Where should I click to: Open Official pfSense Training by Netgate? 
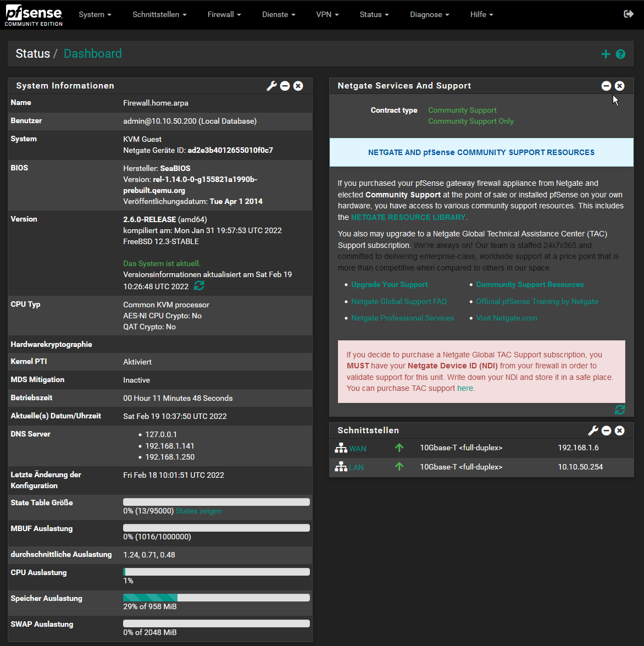(537, 301)
